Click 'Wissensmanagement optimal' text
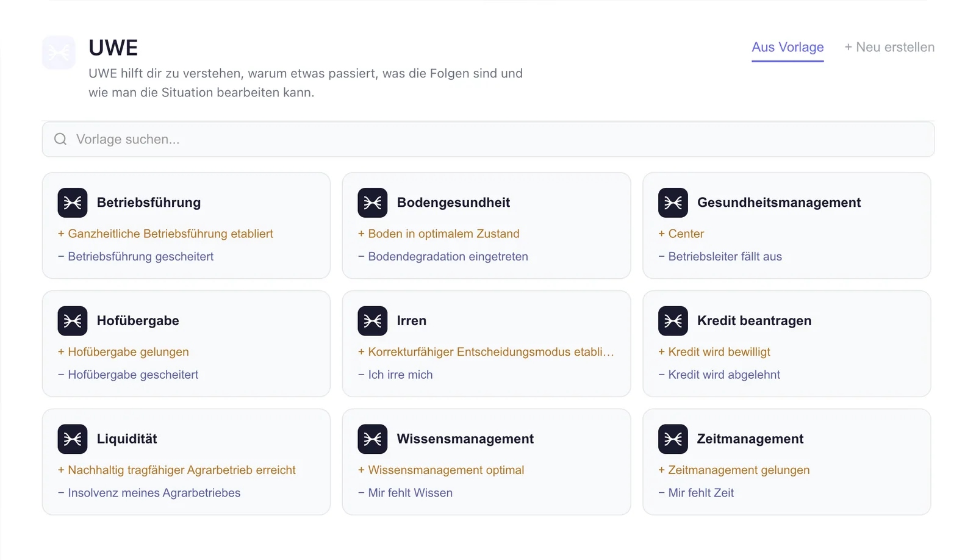The image size is (976, 560). click(441, 470)
